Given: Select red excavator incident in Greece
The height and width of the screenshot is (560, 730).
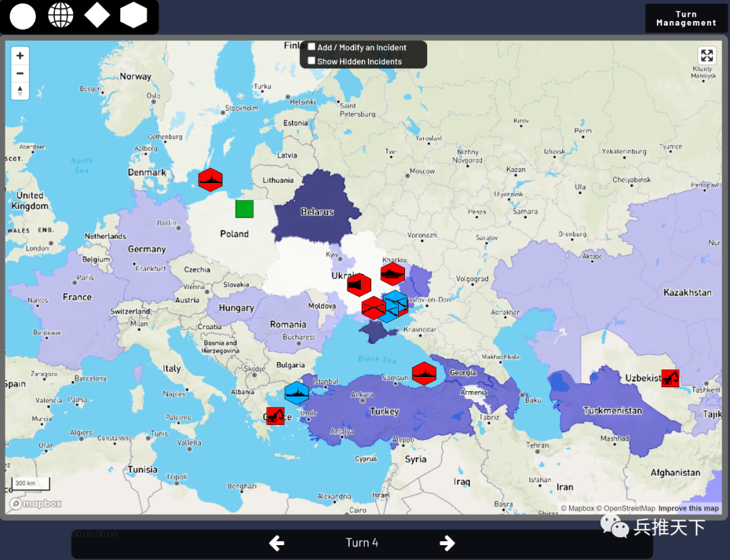Looking at the screenshot, I should pos(275,416).
